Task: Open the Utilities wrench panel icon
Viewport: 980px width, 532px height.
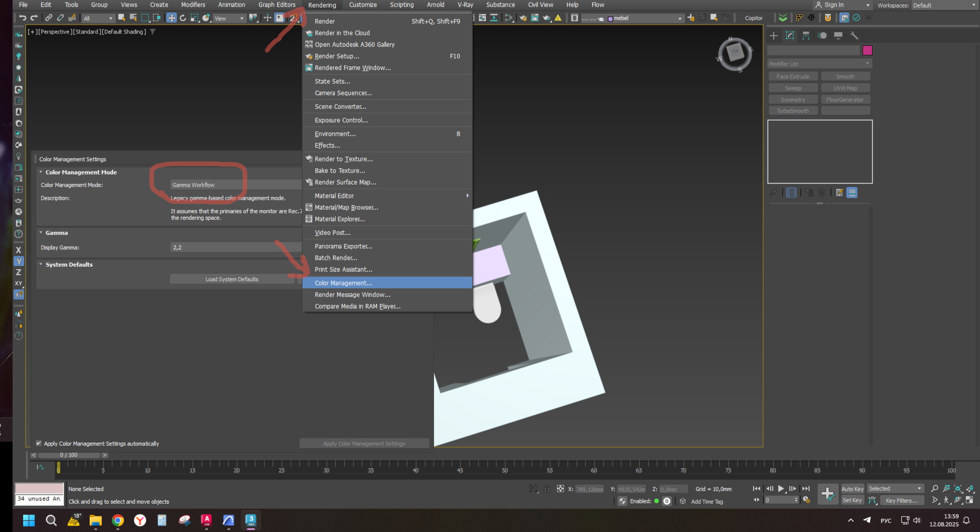Action: (x=854, y=36)
